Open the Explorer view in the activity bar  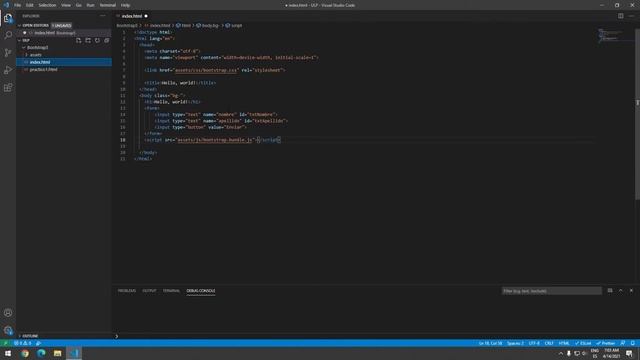(8, 18)
